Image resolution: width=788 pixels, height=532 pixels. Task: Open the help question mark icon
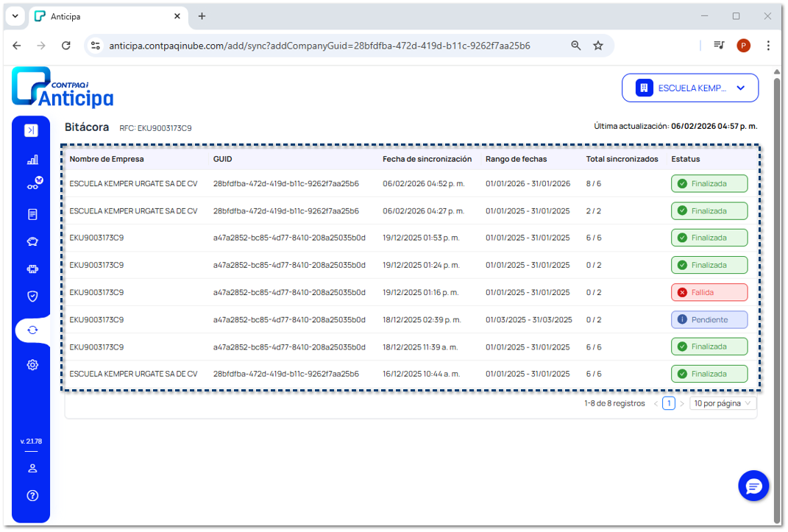tap(32, 495)
